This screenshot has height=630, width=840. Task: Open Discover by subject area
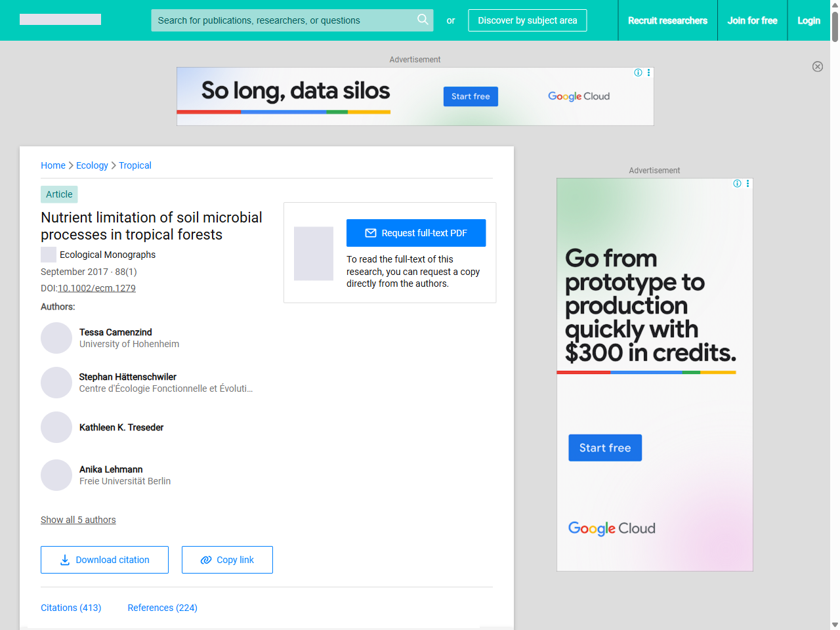[527, 20]
